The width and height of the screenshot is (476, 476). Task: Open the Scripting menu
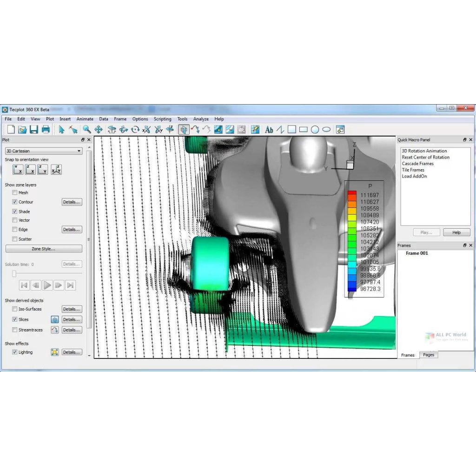[x=163, y=119]
